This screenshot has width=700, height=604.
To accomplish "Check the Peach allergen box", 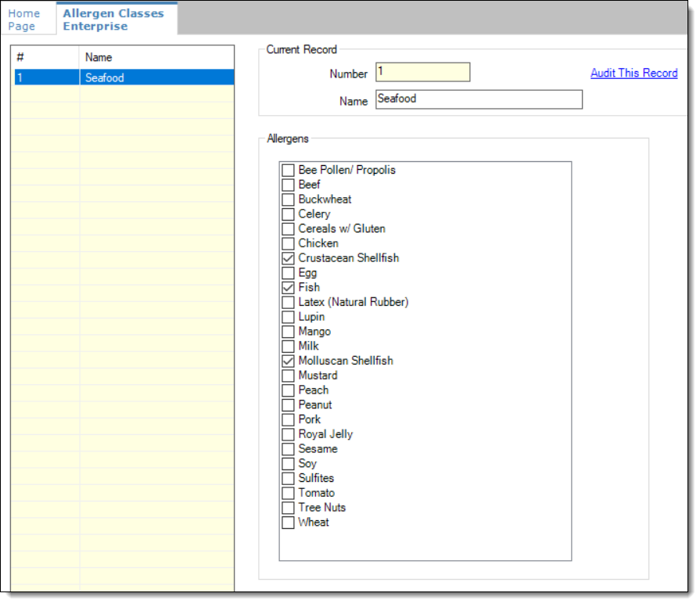I will pos(288,390).
